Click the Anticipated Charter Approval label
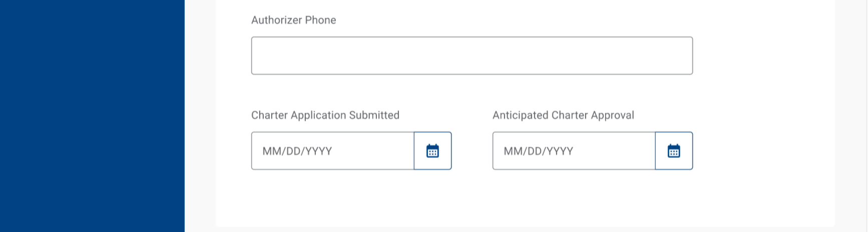Screen dimensions: 868x232 pyautogui.click(x=563, y=115)
